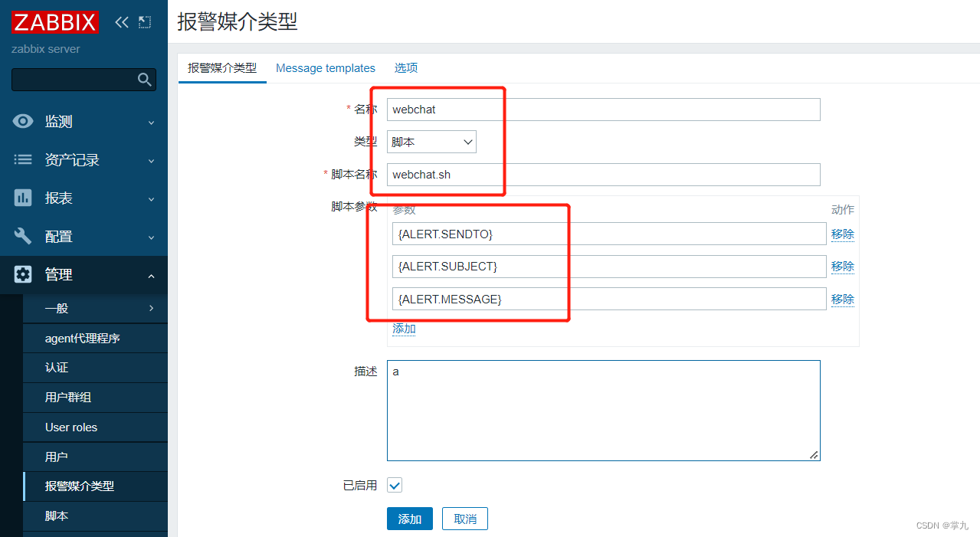The image size is (980, 537).
Task: Click the 报警媒介类型 page heading
Action: (x=238, y=21)
